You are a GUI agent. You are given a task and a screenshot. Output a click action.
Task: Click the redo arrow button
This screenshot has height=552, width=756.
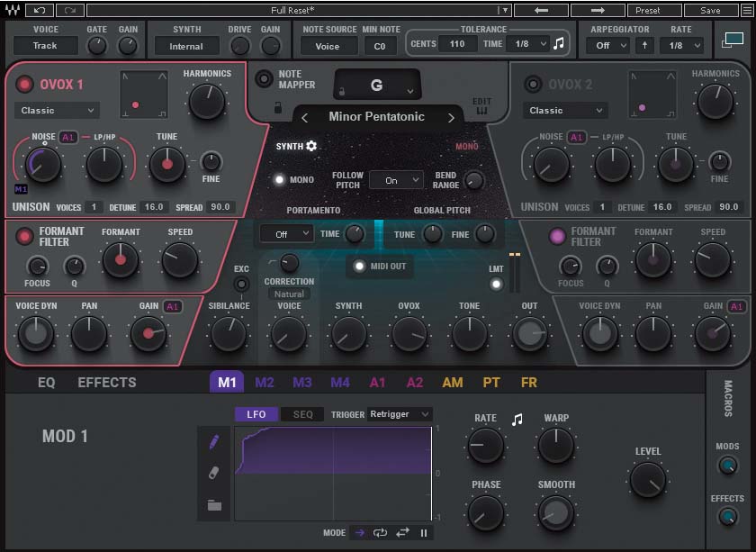pyautogui.click(x=70, y=10)
